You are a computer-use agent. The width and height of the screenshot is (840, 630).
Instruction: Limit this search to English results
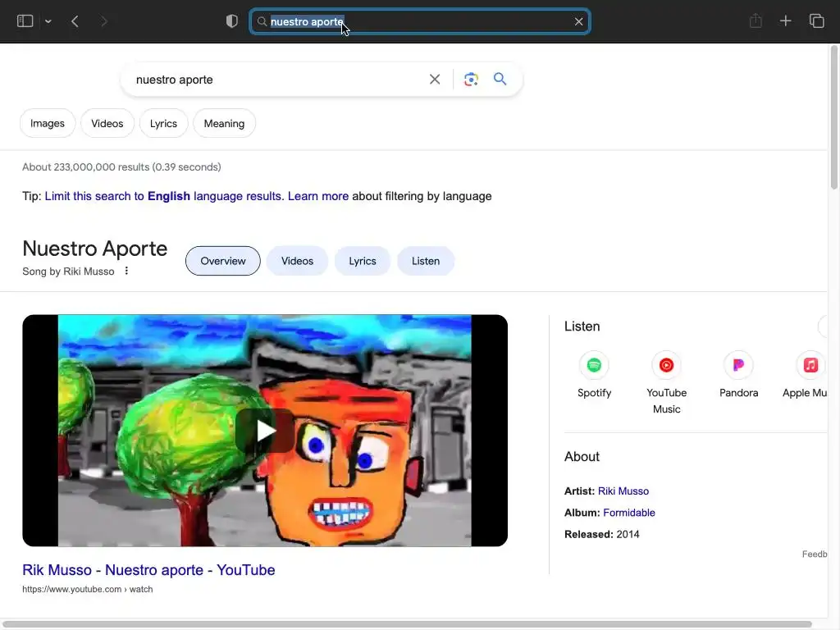click(163, 196)
